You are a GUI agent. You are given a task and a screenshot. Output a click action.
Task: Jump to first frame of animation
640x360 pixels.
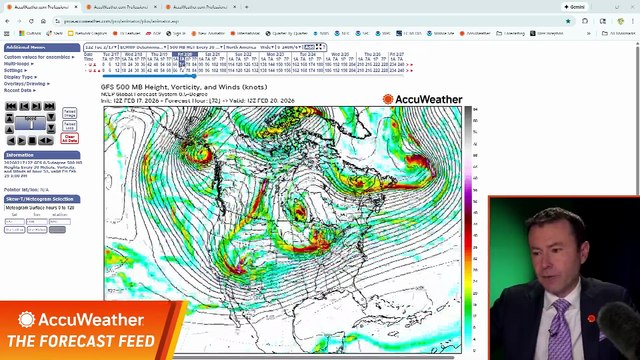pos(11,106)
